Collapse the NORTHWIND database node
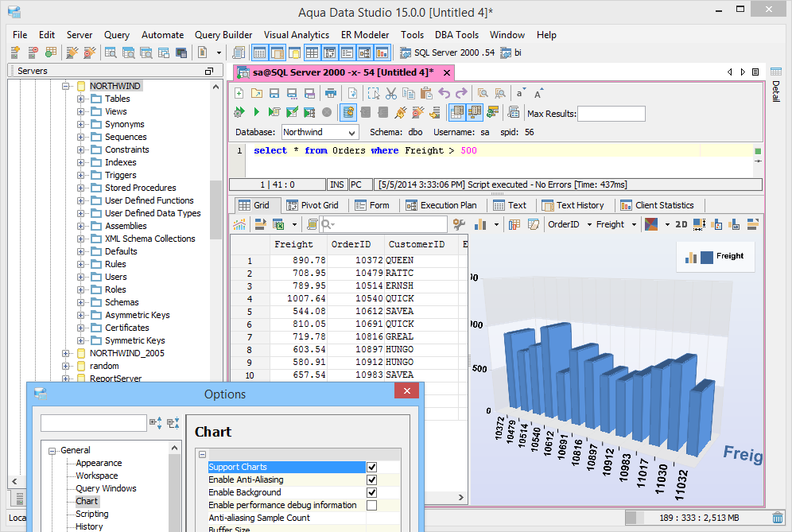 point(65,86)
